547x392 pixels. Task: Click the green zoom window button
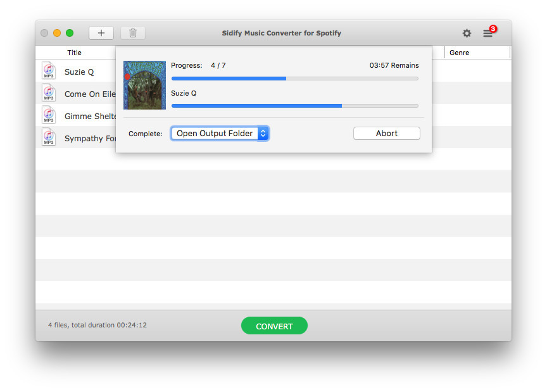[70, 33]
